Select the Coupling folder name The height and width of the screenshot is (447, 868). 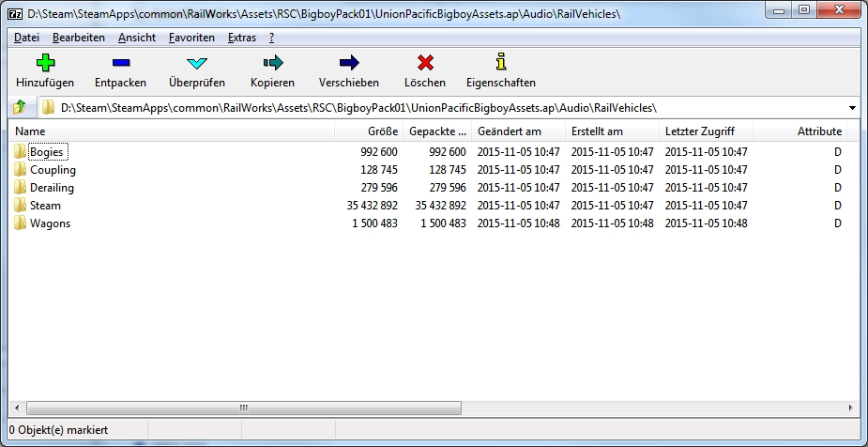pos(53,169)
